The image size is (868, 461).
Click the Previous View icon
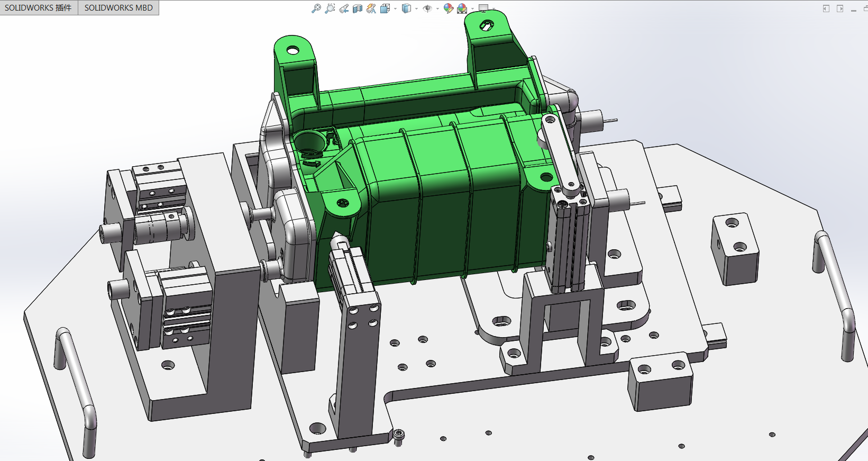pos(344,8)
